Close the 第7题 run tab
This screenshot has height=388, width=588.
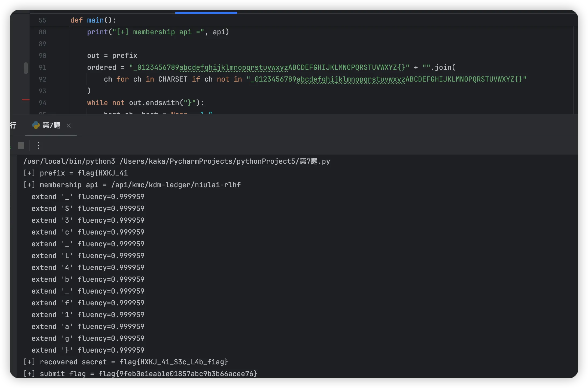tap(69, 126)
